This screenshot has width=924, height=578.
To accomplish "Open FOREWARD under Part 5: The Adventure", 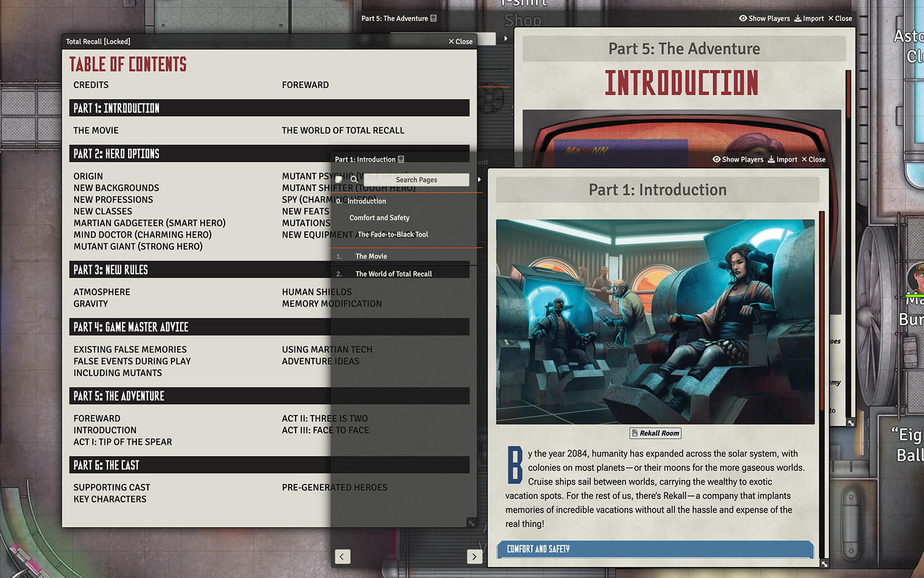I will [97, 418].
